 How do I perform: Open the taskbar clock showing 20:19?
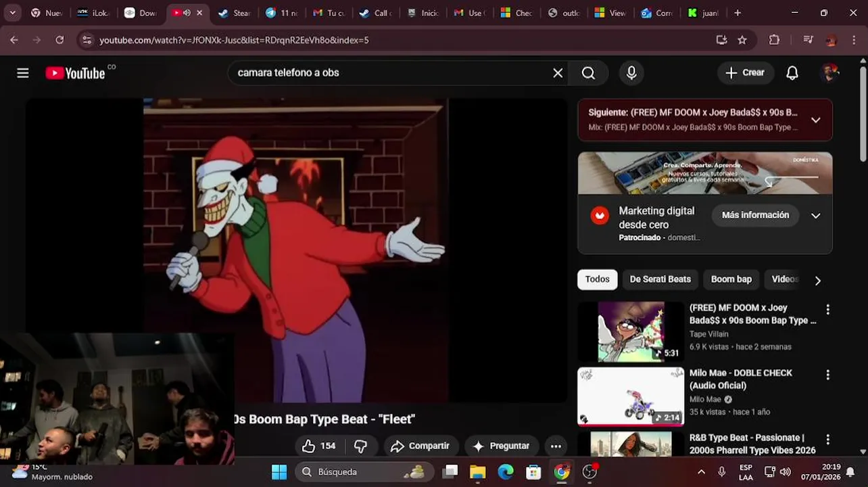point(819,471)
